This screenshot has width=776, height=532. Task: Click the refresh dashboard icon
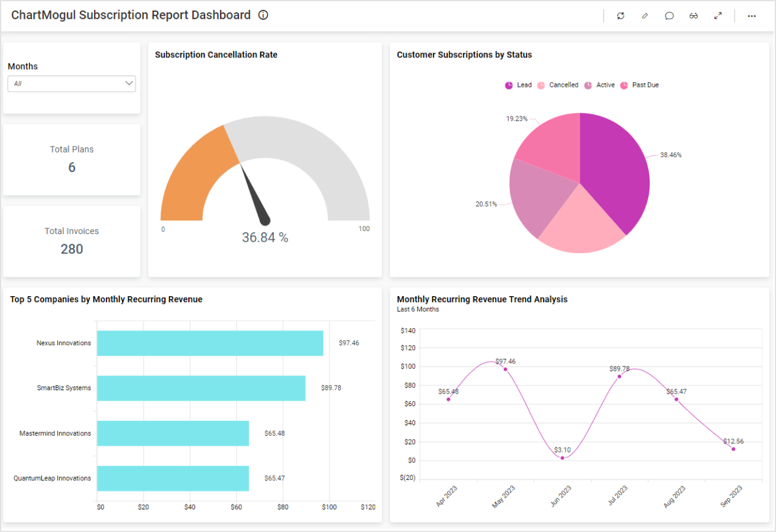pyautogui.click(x=620, y=16)
